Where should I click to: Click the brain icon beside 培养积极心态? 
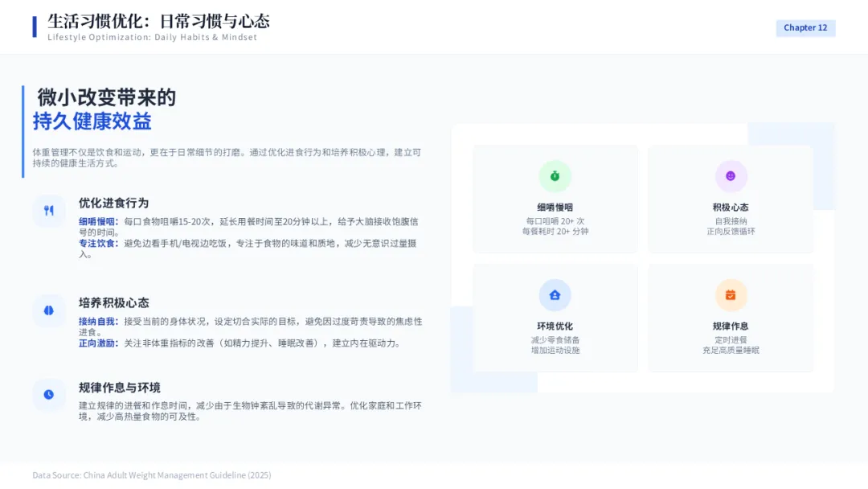click(x=49, y=310)
